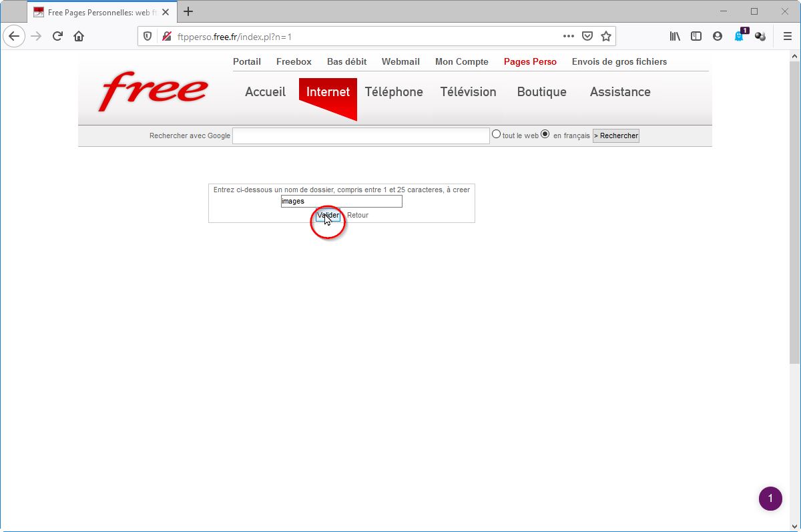The height and width of the screenshot is (532, 801).
Task: Open the Téléphone main menu
Action: click(x=394, y=92)
